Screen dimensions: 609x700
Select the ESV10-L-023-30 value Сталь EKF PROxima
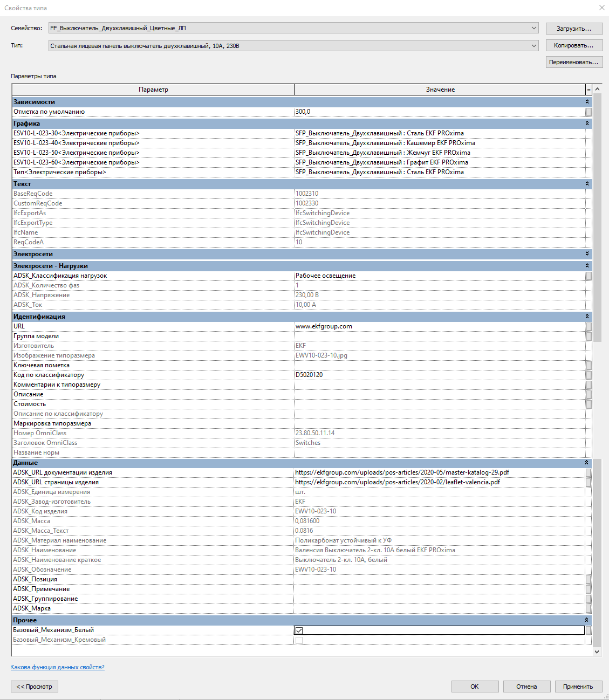[x=440, y=133]
